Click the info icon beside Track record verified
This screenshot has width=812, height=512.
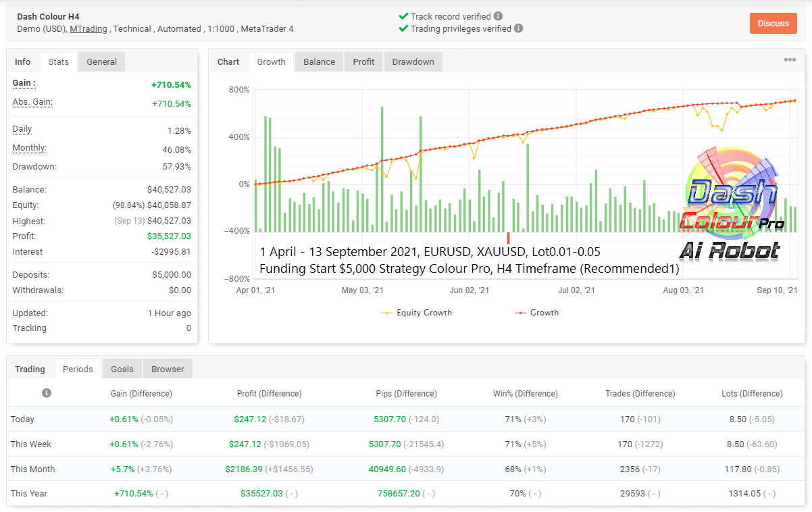click(x=498, y=16)
